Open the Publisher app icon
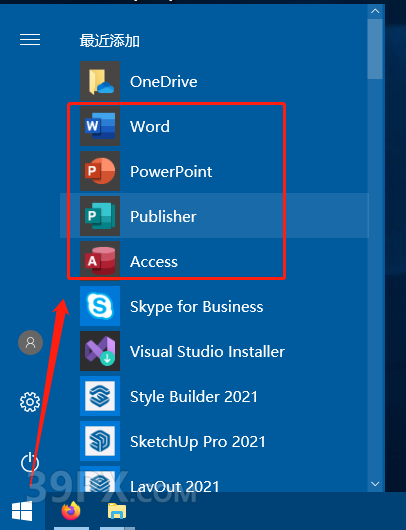 pos(100,216)
